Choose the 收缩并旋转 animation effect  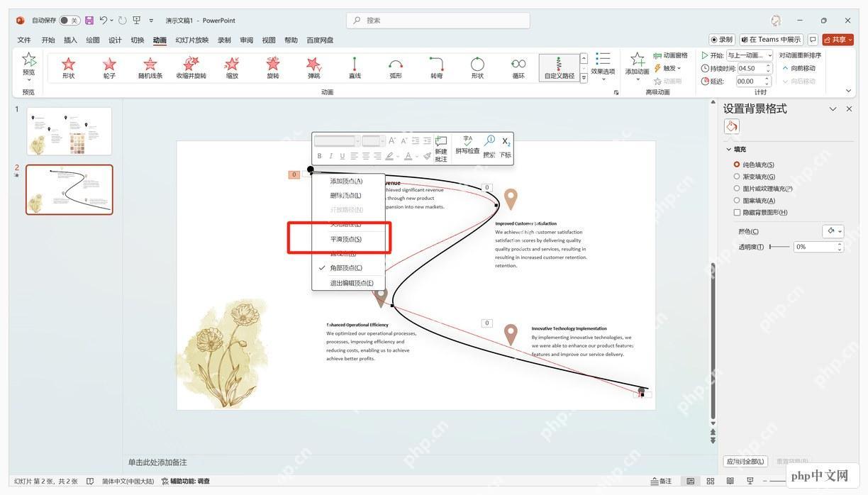tap(191, 68)
